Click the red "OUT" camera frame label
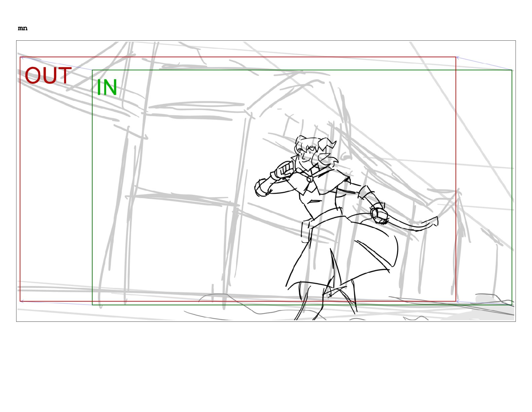The image size is (532, 412). [x=48, y=75]
